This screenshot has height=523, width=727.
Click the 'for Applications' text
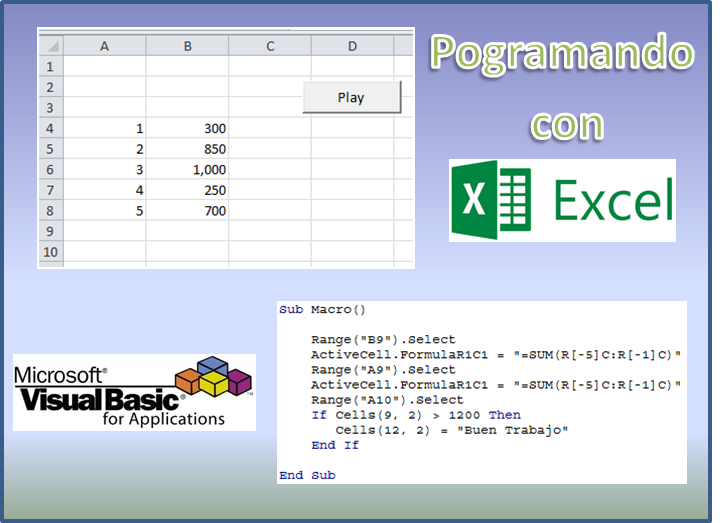tap(164, 419)
